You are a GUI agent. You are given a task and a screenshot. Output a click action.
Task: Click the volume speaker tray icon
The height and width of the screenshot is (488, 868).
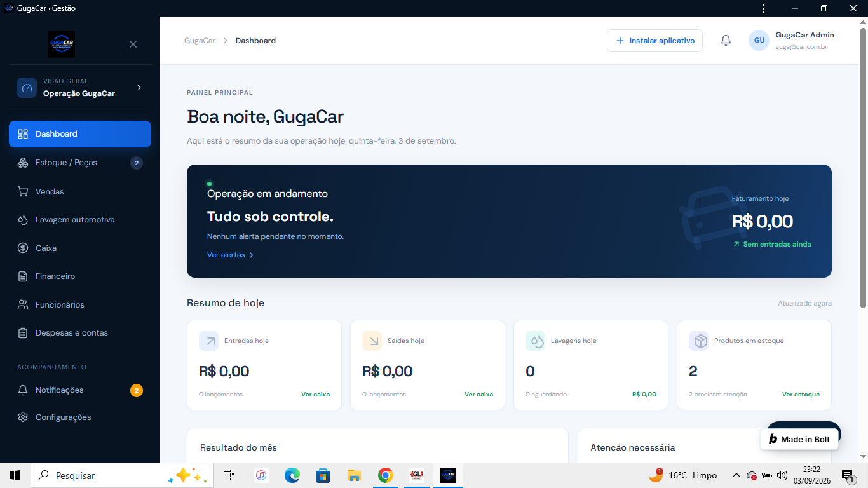(x=782, y=475)
